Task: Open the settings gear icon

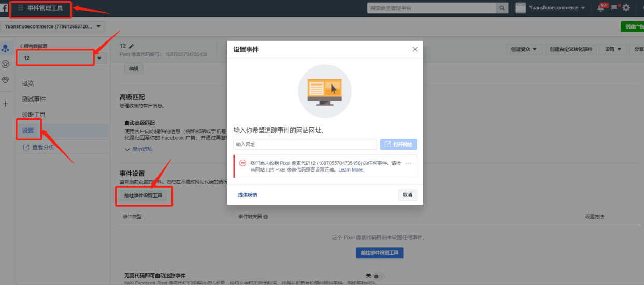Action: pyautogui.click(x=626, y=8)
